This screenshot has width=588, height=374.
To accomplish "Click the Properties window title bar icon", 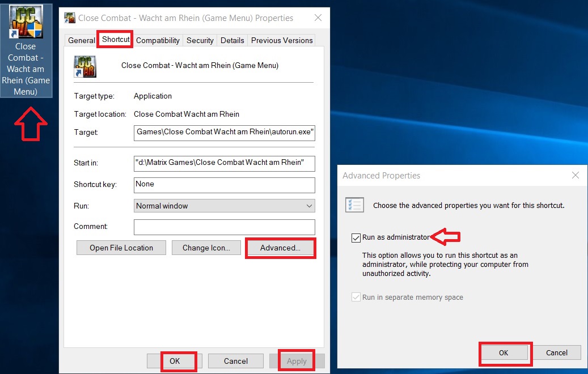I will [x=70, y=18].
